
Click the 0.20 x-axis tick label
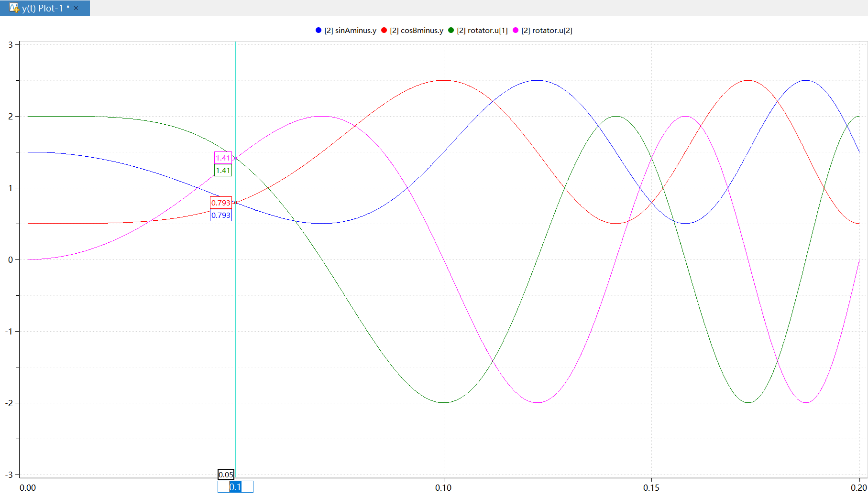point(858,487)
